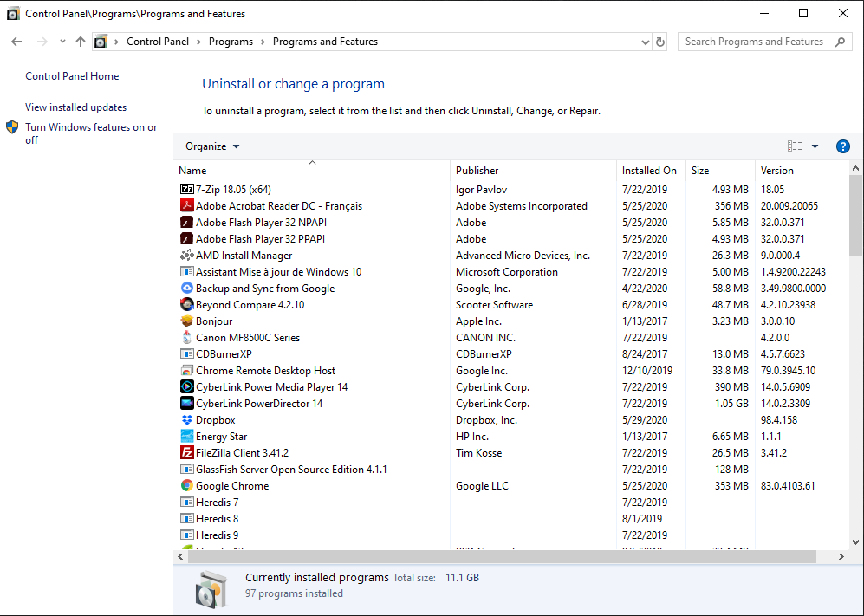The width and height of the screenshot is (864, 616).
Task: Click version 83.0.4103.61
Action: pyautogui.click(x=788, y=486)
